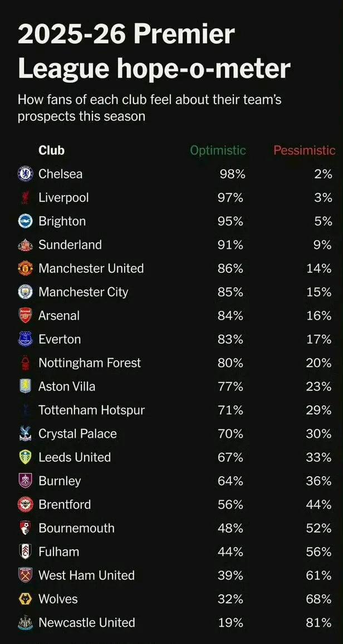Click the Optimistic column header

tap(218, 151)
